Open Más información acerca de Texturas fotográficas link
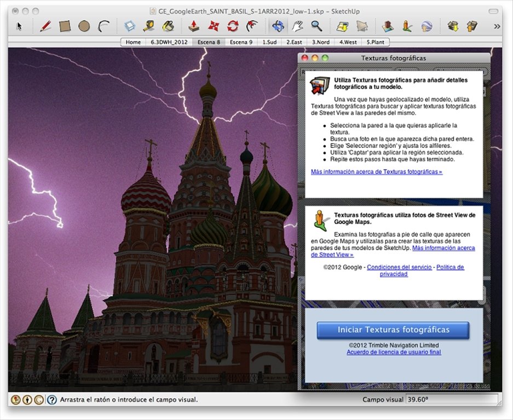Viewport: 513px width, 420px height. (377, 172)
